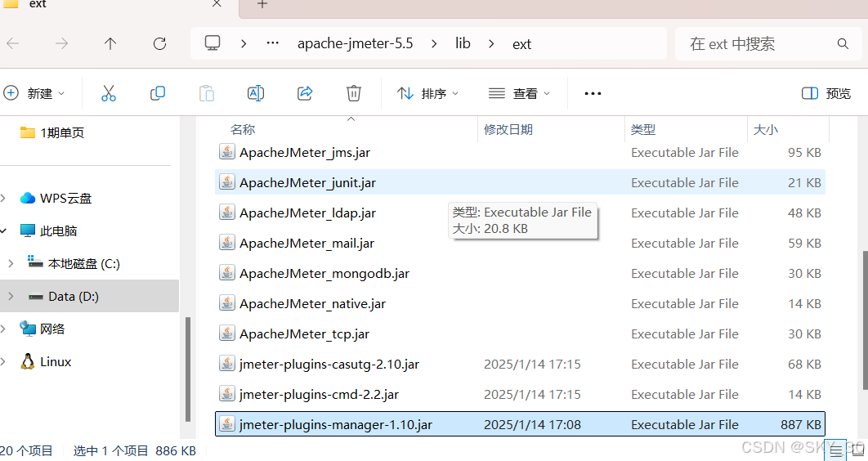Image resolution: width=868 pixels, height=461 pixels.
Task: Sort by 大小 column header
Action: point(766,129)
